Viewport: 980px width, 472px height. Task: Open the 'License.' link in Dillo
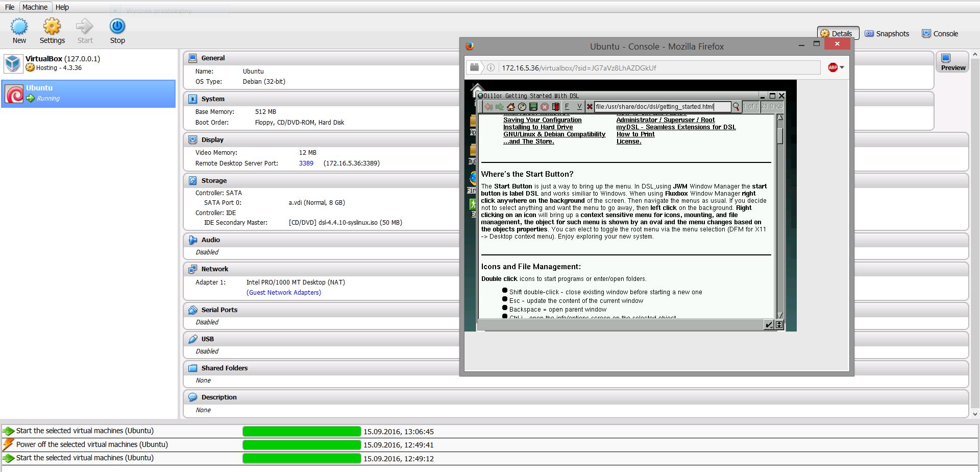point(629,141)
